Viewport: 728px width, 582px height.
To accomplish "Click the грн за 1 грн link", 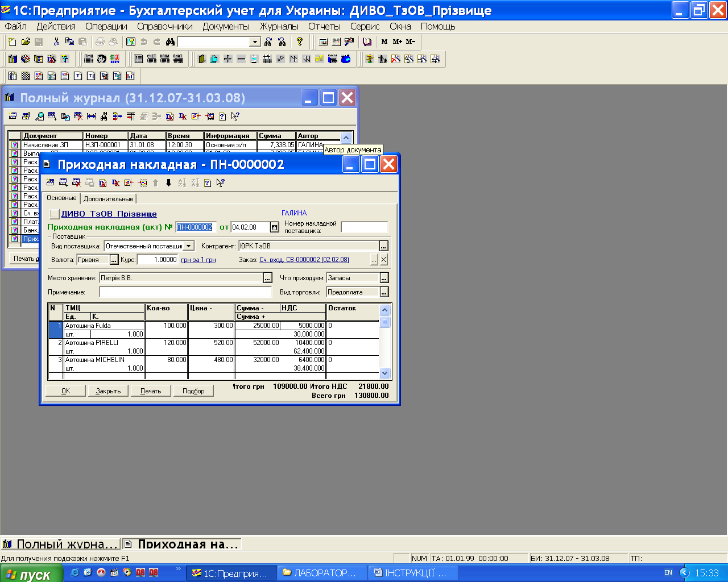I will [x=198, y=260].
